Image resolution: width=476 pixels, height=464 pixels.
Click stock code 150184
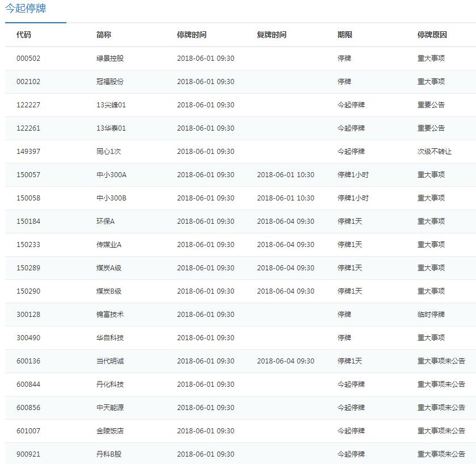click(x=28, y=221)
